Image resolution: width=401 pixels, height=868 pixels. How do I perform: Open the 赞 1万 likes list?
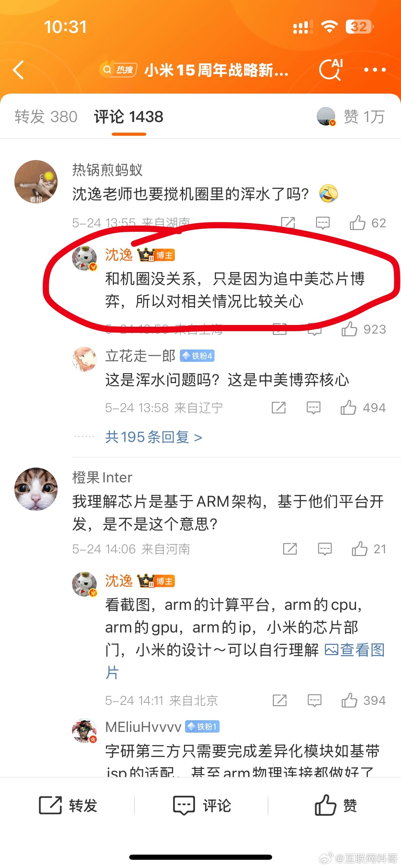click(x=364, y=117)
